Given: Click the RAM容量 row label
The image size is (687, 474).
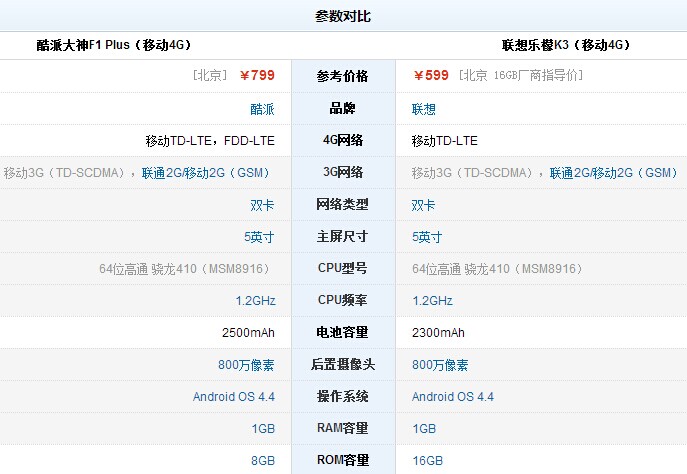Looking at the screenshot, I should (x=343, y=428).
